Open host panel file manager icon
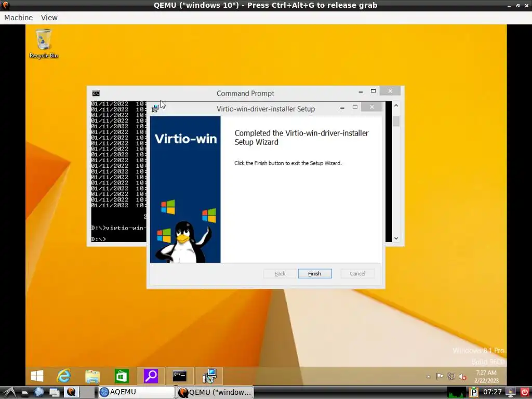 pyautogui.click(x=24, y=393)
